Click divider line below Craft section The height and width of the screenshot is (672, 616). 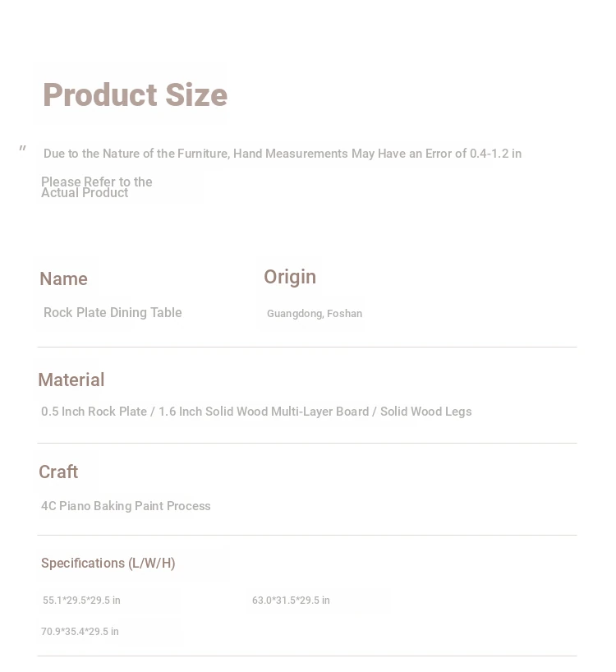pyautogui.click(x=307, y=535)
